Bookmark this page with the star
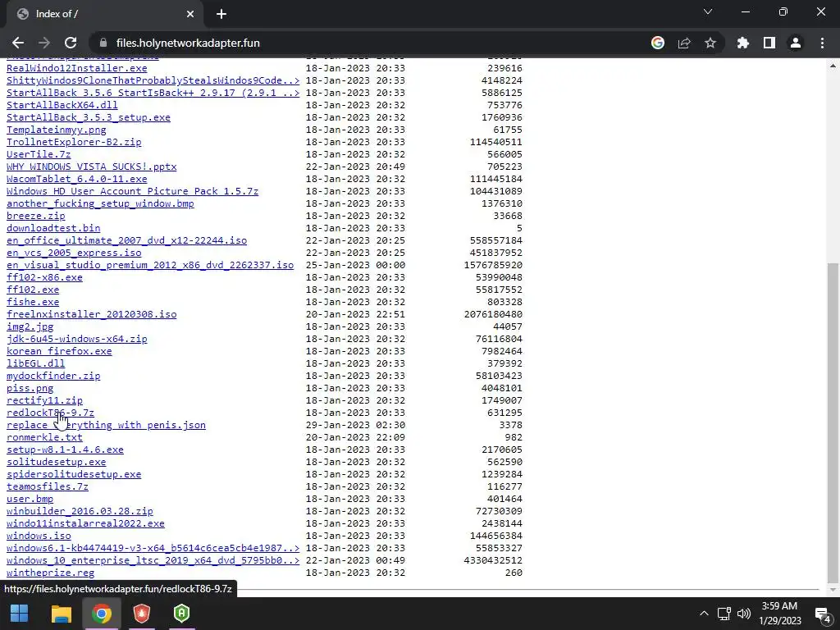 (710, 43)
